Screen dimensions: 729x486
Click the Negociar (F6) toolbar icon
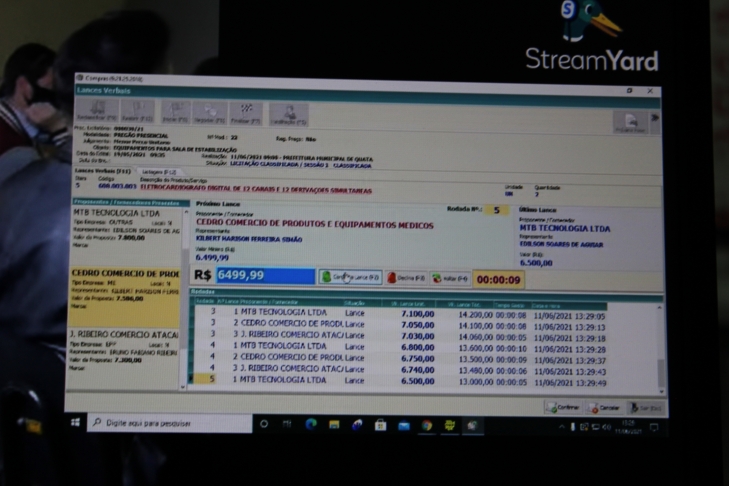(210, 113)
